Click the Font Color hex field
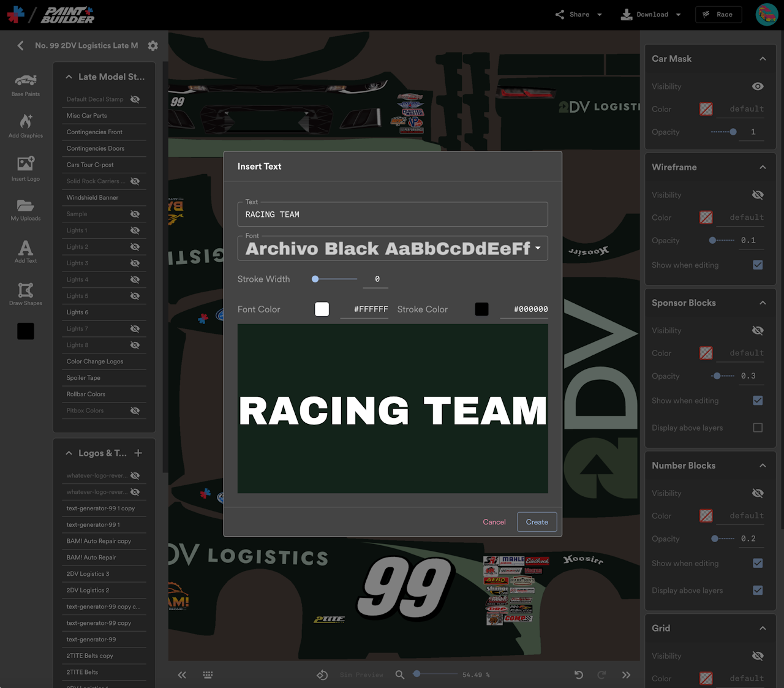Viewport: 784px width, 688px height. (x=364, y=309)
